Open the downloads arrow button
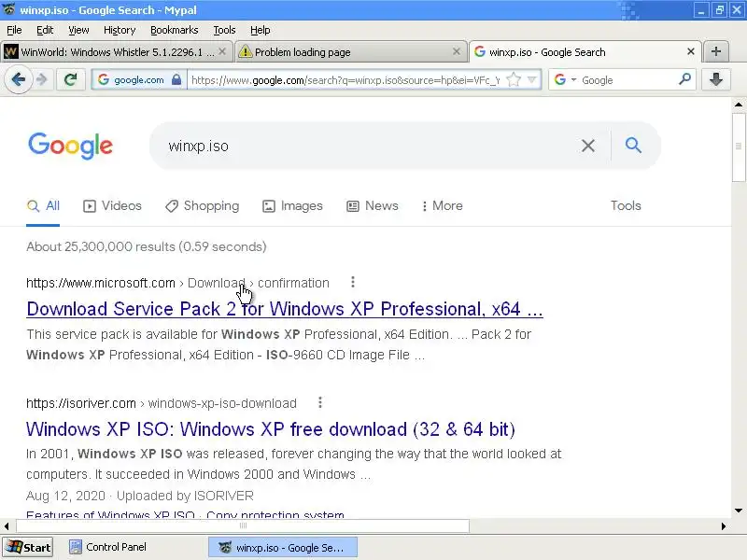The height and width of the screenshot is (560, 747). [x=715, y=79]
